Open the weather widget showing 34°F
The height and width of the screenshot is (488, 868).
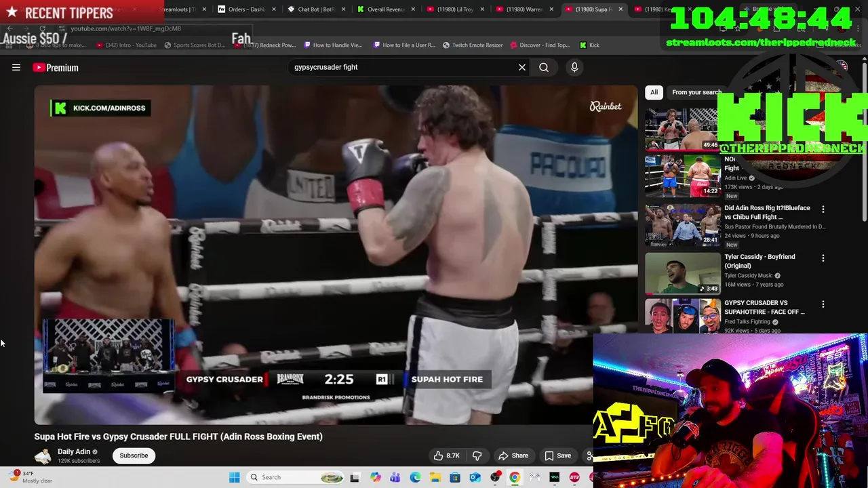pyautogui.click(x=30, y=477)
